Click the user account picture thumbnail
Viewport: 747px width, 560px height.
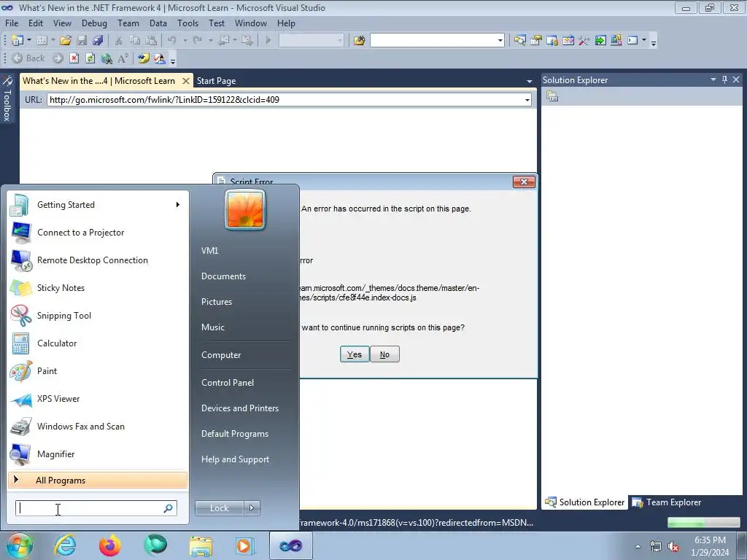click(245, 209)
